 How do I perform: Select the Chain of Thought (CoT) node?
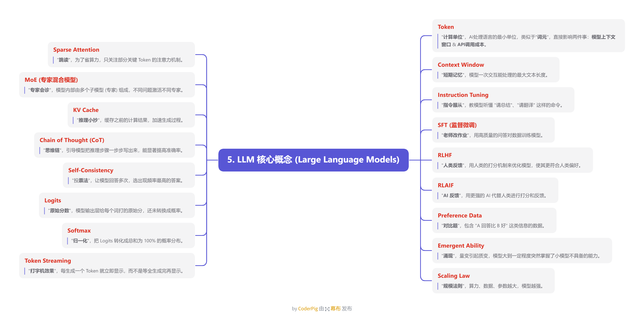(72, 140)
